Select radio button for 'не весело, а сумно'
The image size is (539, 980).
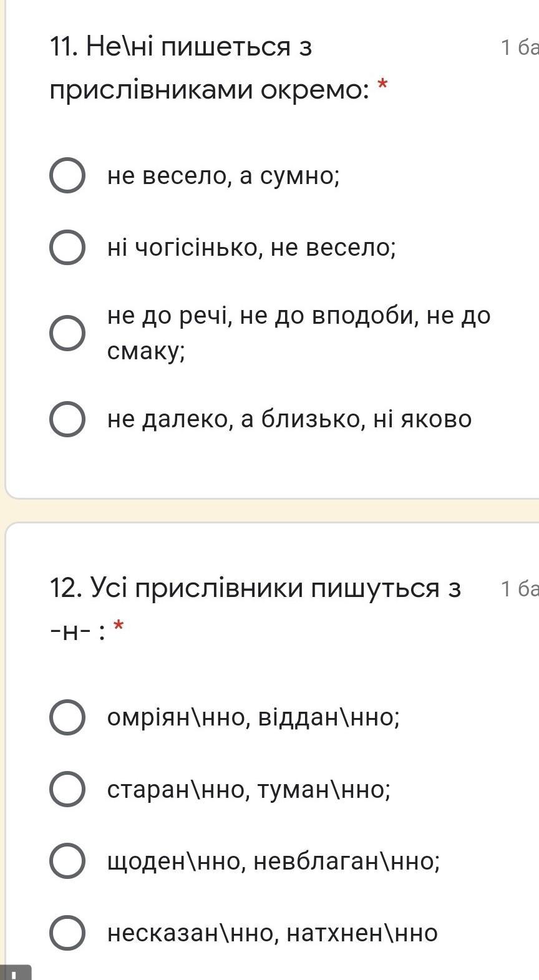tap(67, 176)
